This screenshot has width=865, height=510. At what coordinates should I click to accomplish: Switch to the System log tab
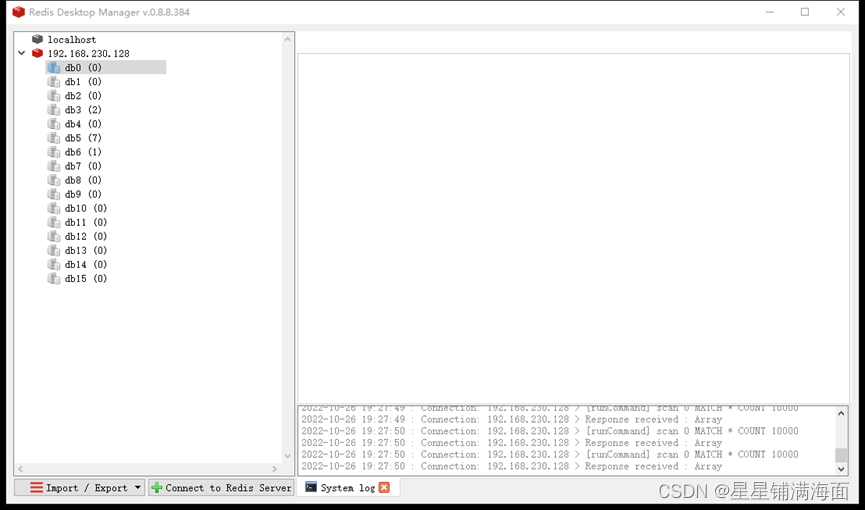(348, 487)
